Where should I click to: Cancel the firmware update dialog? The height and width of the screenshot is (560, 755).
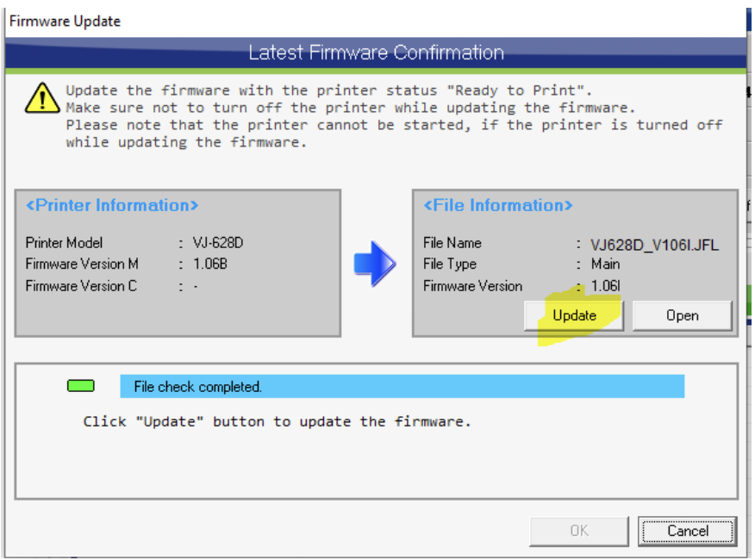pyautogui.click(x=687, y=531)
